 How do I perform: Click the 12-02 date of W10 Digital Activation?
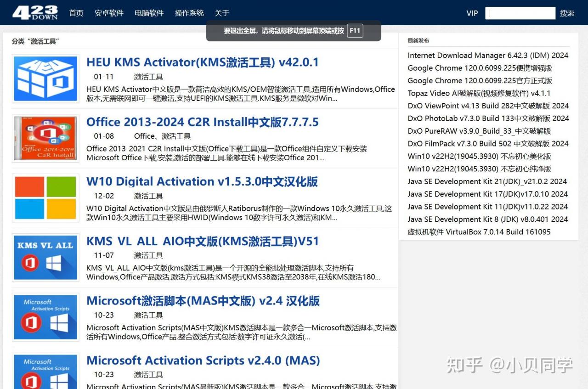point(104,196)
